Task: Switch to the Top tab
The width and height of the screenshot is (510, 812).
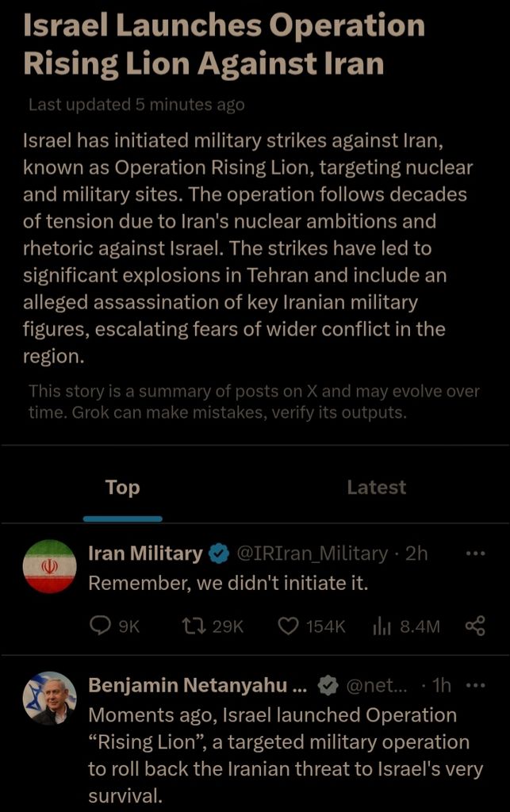Action: (122, 488)
